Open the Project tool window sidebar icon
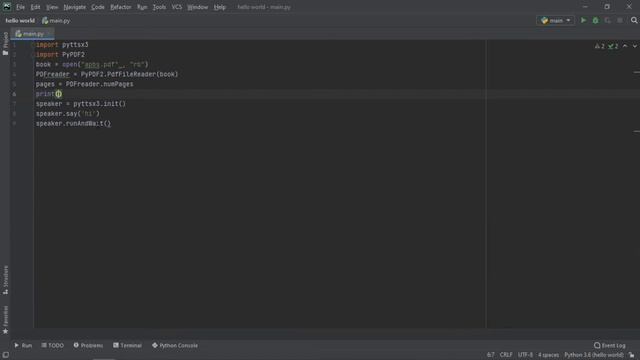 coord(5,44)
